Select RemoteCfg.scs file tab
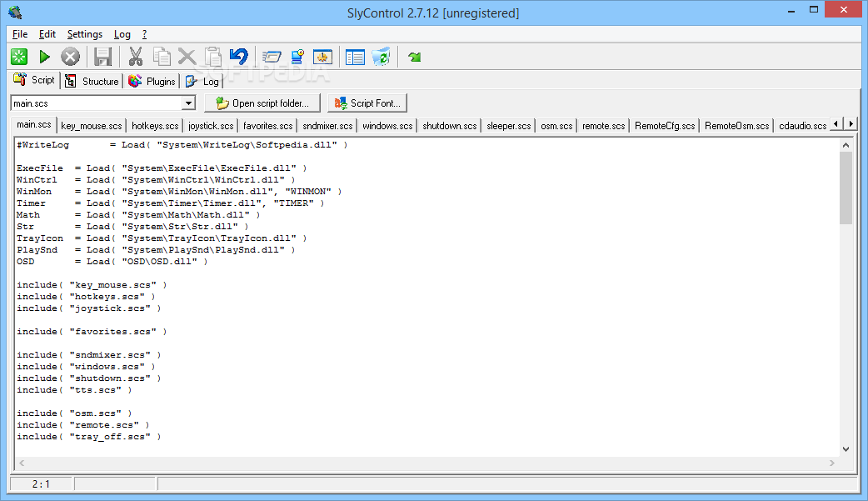 pos(665,126)
